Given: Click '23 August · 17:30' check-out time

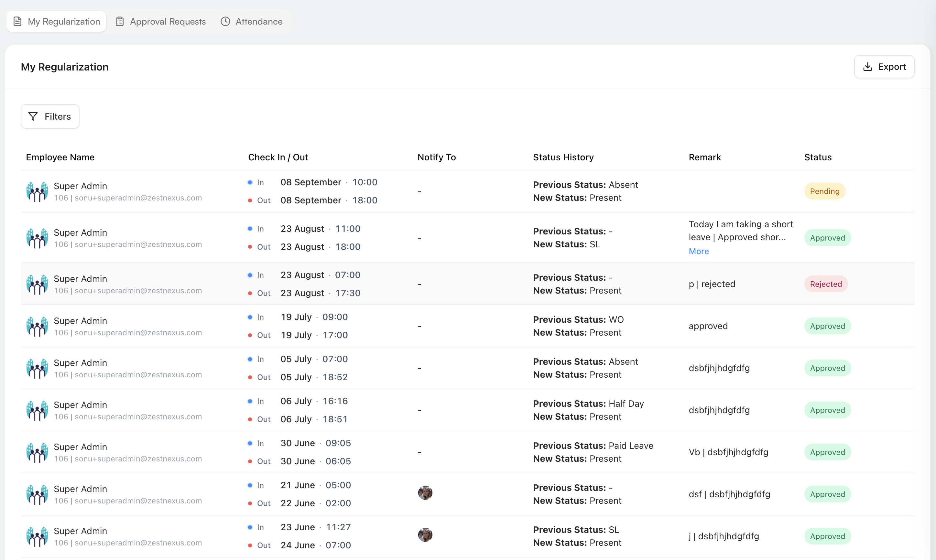Looking at the screenshot, I should click(x=321, y=293).
